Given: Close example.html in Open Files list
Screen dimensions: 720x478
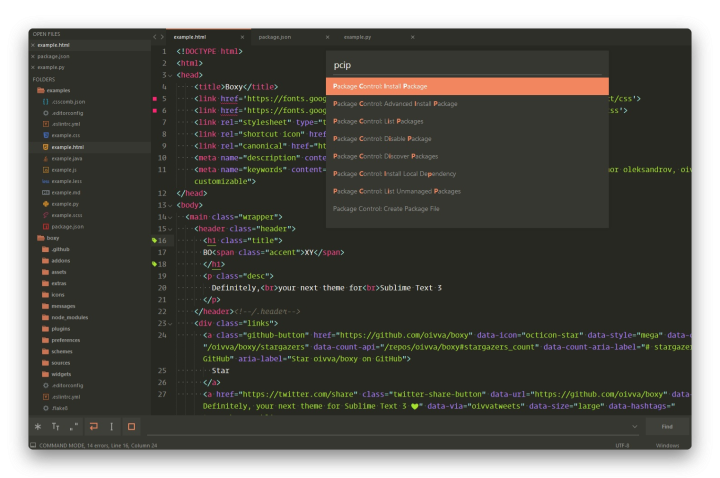Looking at the screenshot, I should pyautogui.click(x=33, y=44).
